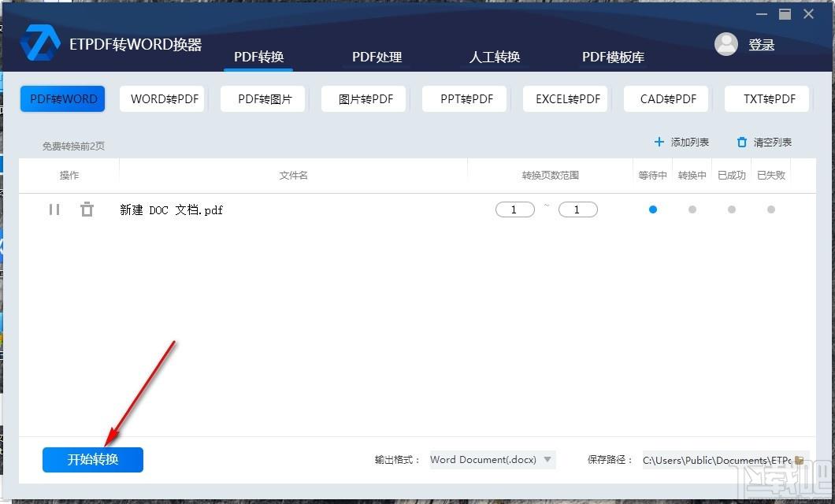Click the 转换中 status dot
This screenshot has height=504, width=835.
[x=692, y=209]
